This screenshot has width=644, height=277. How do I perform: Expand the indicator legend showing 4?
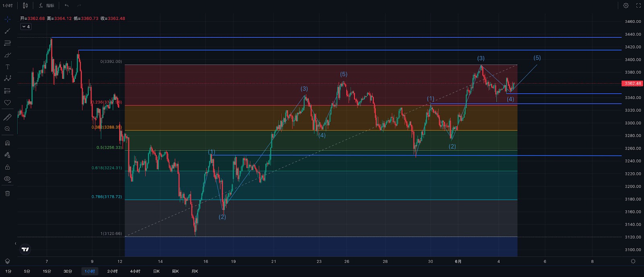pos(26,27)
